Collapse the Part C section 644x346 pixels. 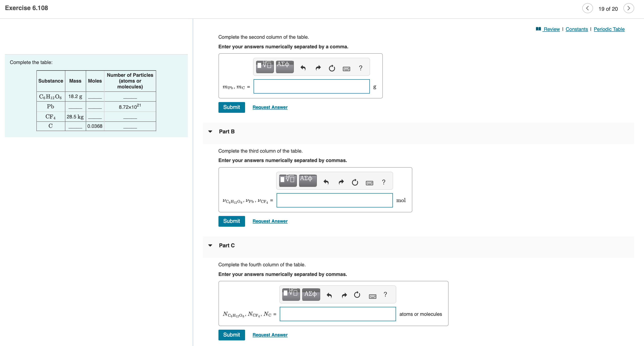click(x=210, y=246)
